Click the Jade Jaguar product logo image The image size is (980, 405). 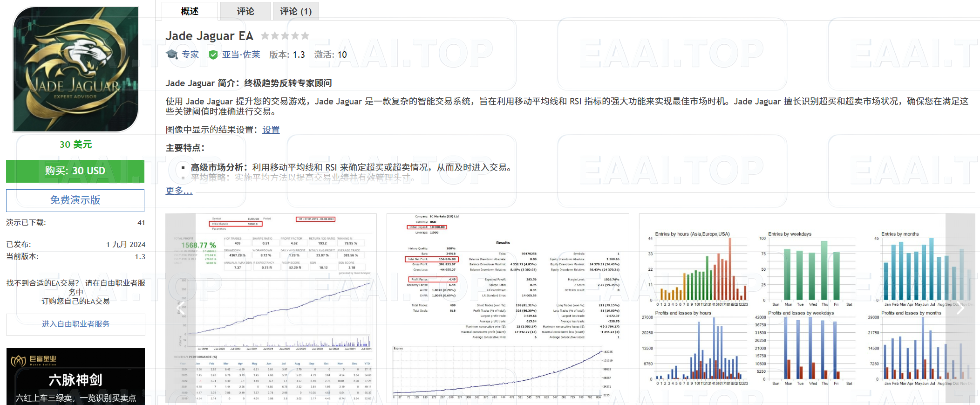[75, 69]
